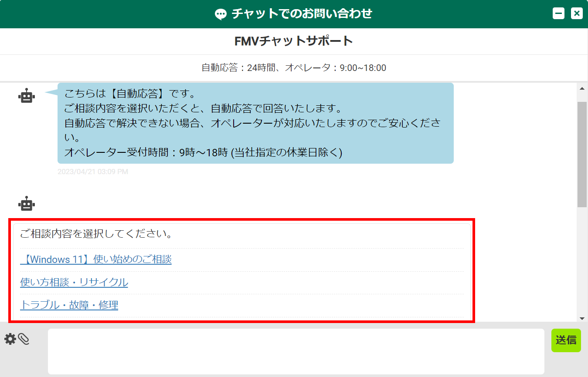588x377 pixels.
Task: Click the ご相談内容を選択してください prompt text
Action: tap(96, 234)
